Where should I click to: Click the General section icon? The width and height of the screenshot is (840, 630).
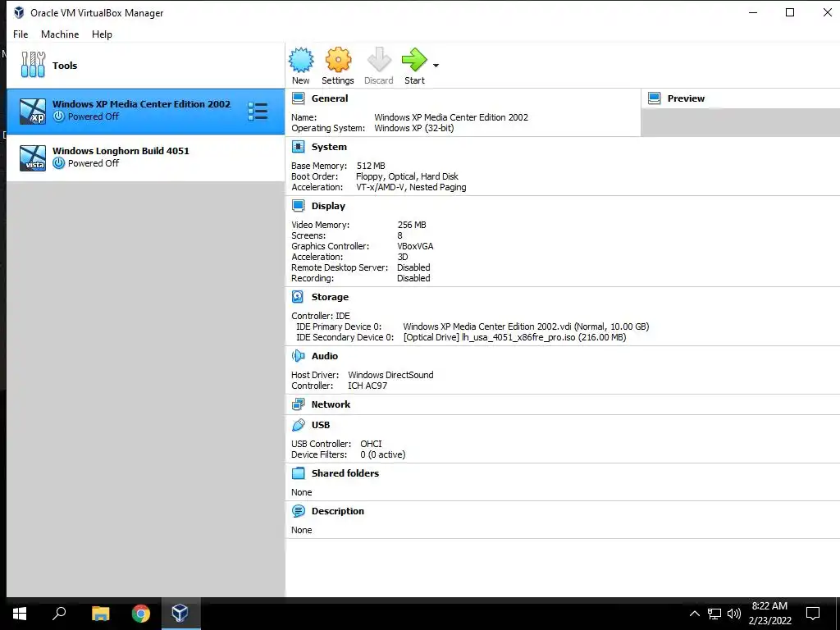point(299,98)
